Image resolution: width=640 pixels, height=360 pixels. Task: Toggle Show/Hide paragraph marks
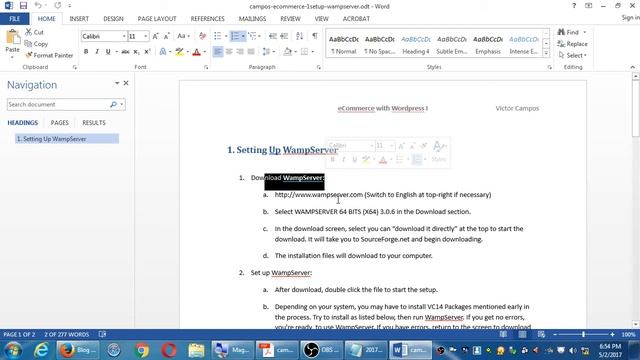[x=315, y=36]
